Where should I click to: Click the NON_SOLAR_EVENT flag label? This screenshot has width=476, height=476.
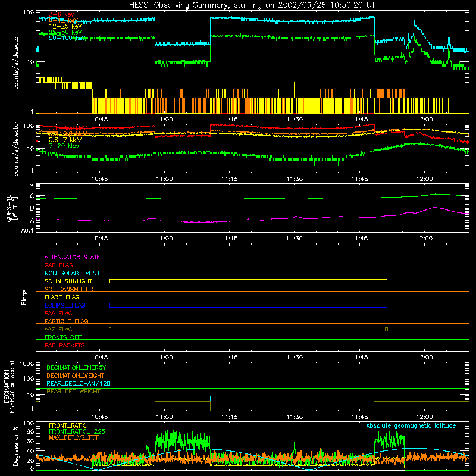tap(72, 273)
